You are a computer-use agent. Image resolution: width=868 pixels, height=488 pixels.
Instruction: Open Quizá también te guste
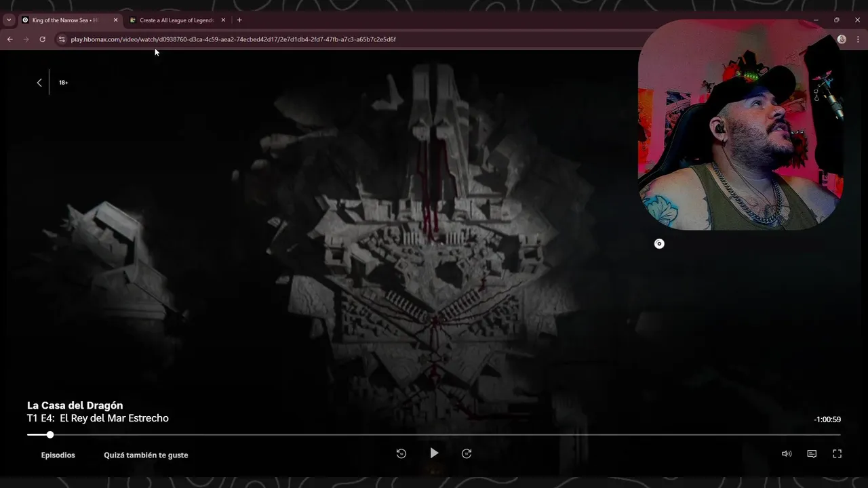click(146, 455)
